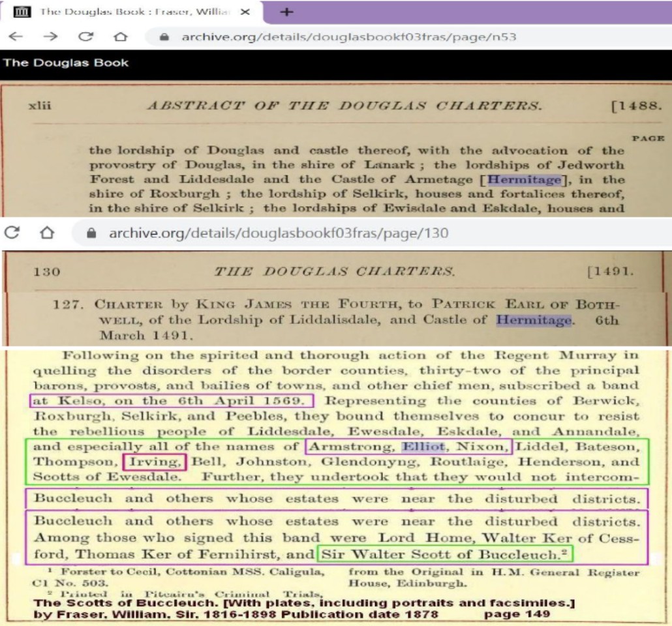Screen dimensions: 672x626
Task: Close the Douglas Book tab
Action: [x=245, y=12]
